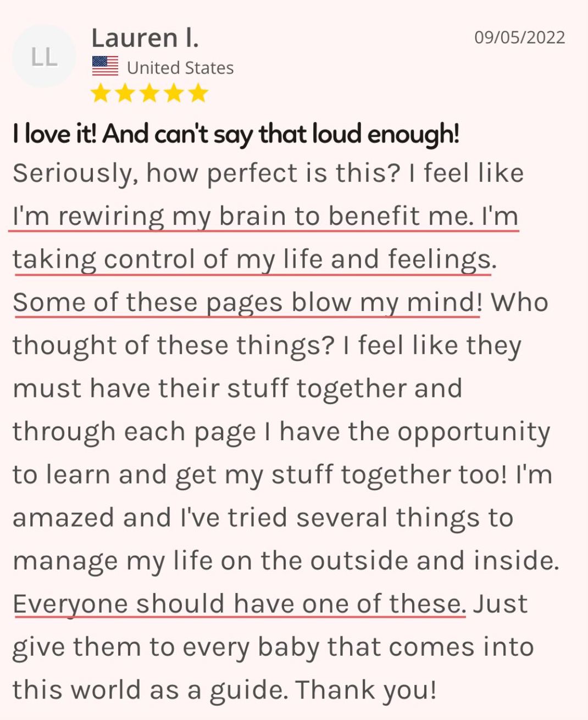Click the opening line 'Seriously, how perfect is this?'
The height and width of the screenshot is (720, 588).
click(206, 174)
